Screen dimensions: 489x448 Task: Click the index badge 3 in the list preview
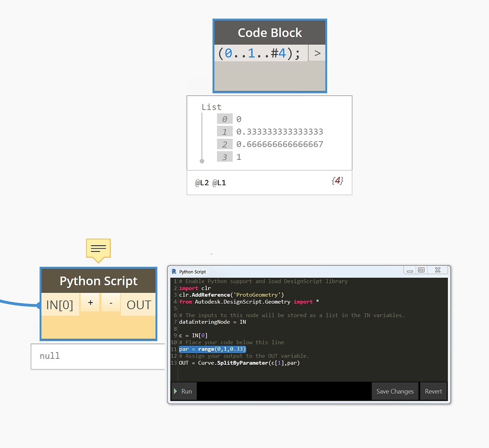(225, 156)
